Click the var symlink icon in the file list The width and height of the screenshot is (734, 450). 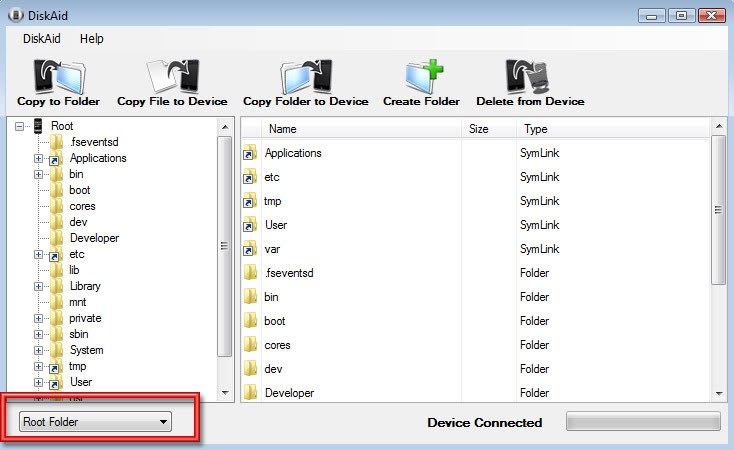pyautogui.click(x=250, y=249)
